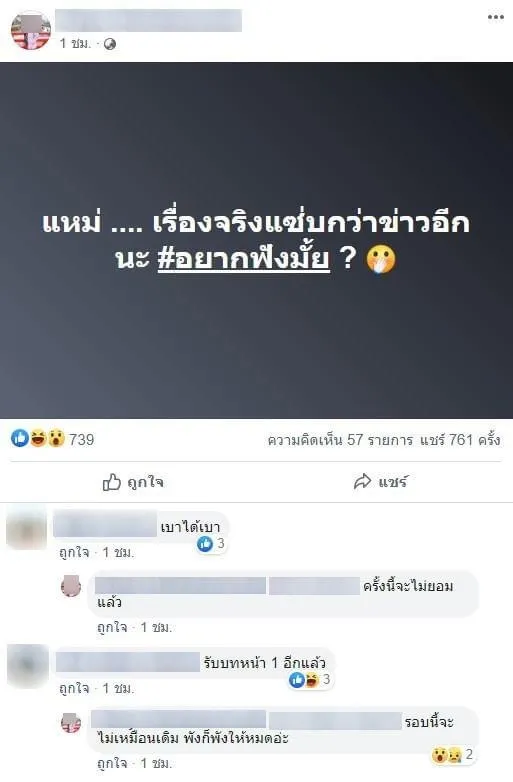
Task: Click the globe public privacy icon
Action: (110, 44)
